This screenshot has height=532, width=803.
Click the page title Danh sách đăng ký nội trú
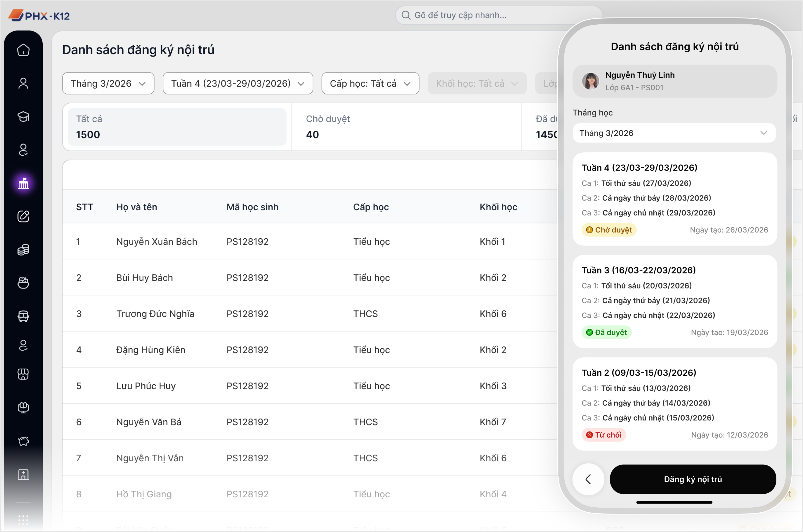(x=139, y=50)
